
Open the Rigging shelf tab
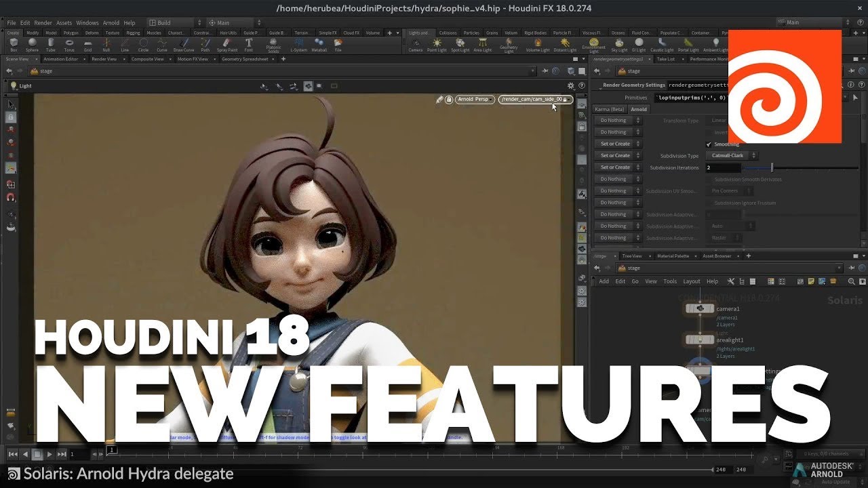pos(132,33)
